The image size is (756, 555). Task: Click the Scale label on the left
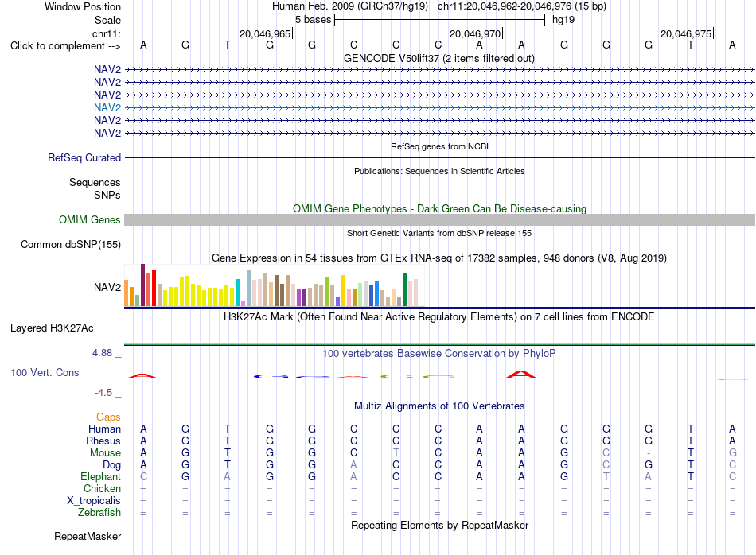coord(107,20)
